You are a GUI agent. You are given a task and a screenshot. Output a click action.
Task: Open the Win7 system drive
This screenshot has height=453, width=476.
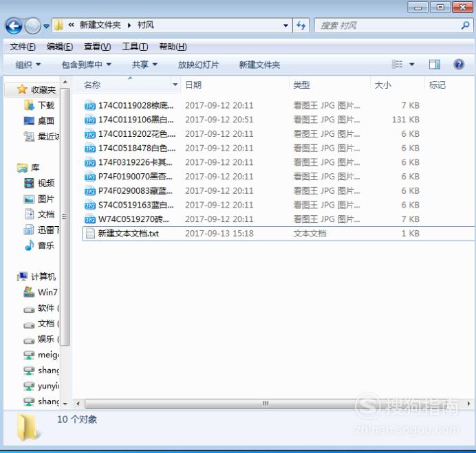pos(47,292)
